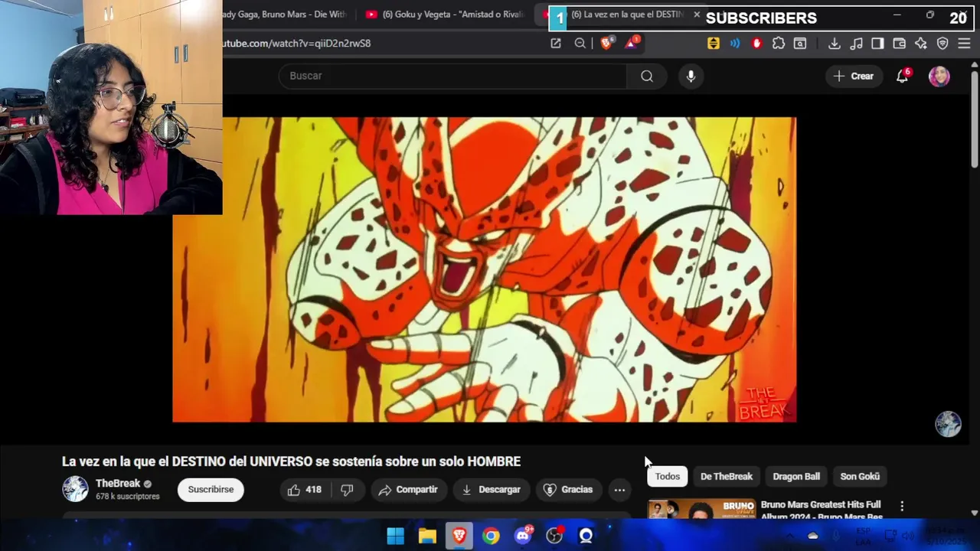Select the De TheBreak filter chip
This screenshot has width=980, height=551.
727,476
